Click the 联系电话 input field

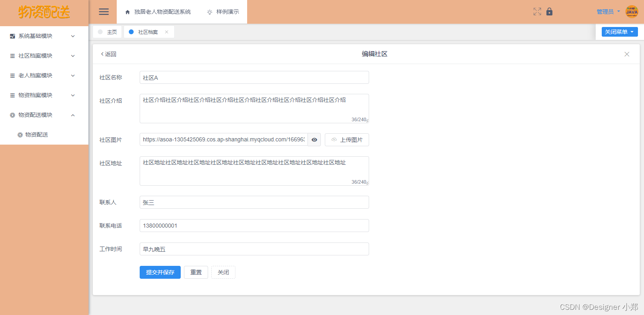254,226
